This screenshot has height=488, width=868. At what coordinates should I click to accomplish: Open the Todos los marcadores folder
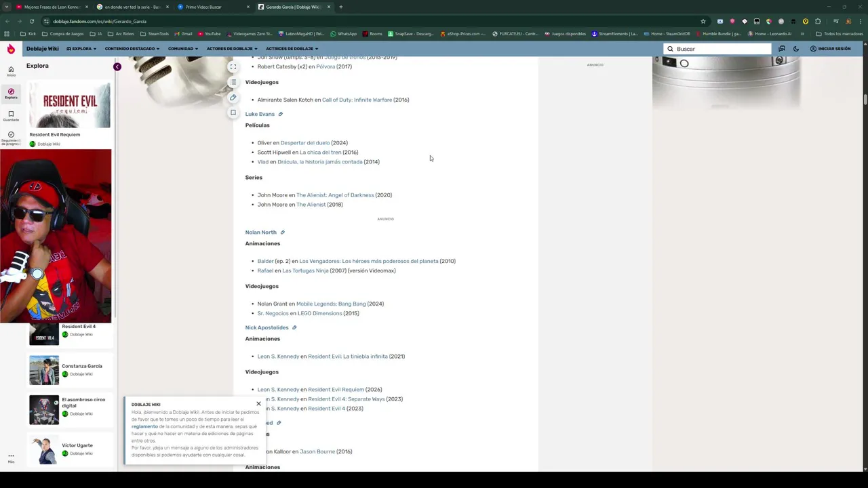click(840, 34)
